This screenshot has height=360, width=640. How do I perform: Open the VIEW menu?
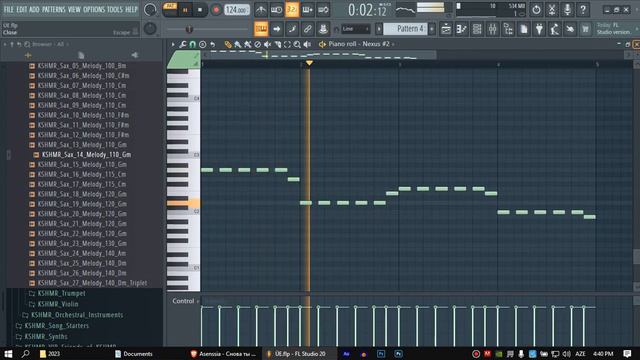point(74,9)
